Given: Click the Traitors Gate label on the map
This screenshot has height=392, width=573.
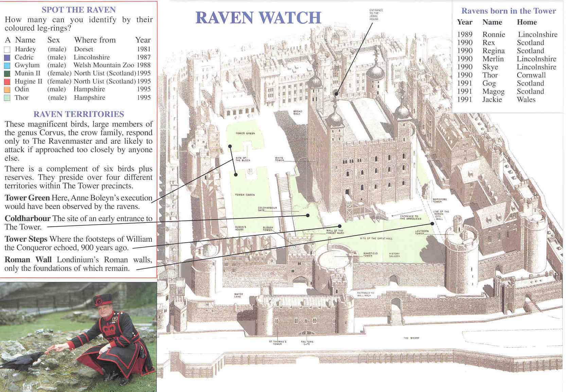Looking at the screenshot, I should 307,343.
